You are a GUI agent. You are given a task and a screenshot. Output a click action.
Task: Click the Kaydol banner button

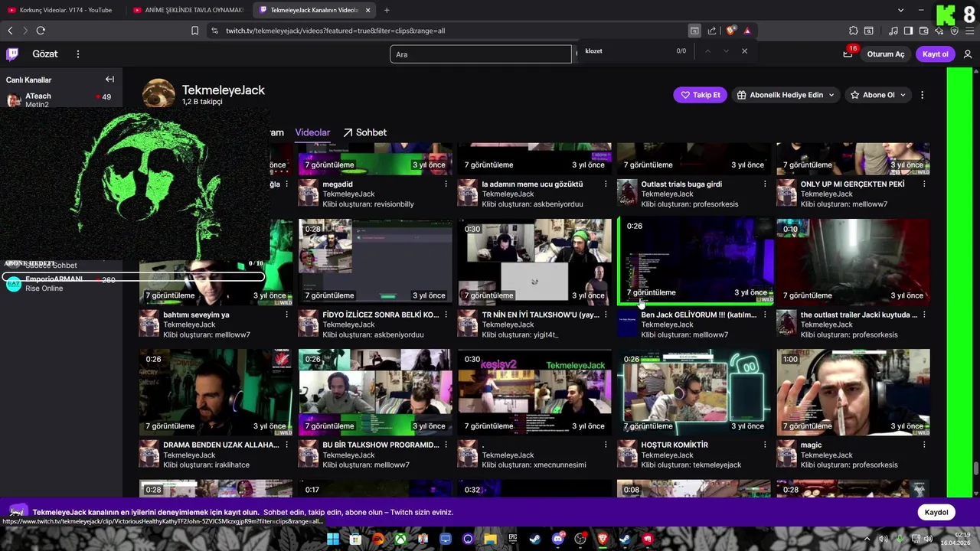tap(936, 512)
